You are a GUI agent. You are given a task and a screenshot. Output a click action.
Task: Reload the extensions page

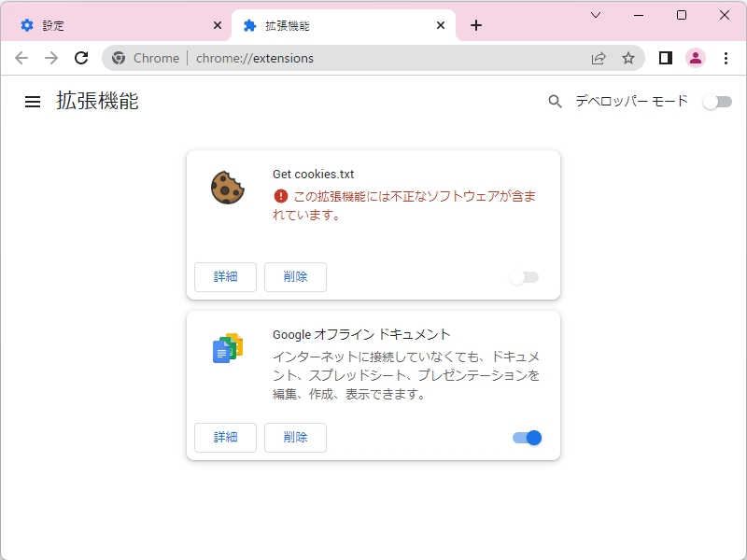81,58
